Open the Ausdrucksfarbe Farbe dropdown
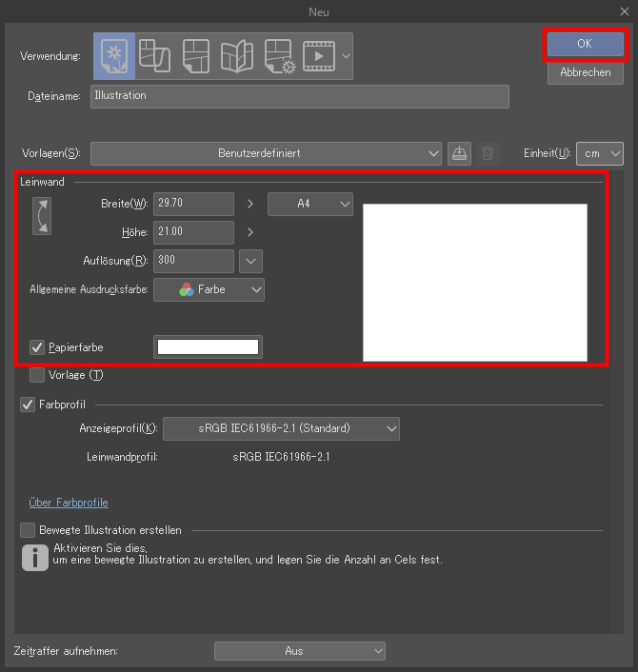638x672 pixels. click(x=209, y=289)
